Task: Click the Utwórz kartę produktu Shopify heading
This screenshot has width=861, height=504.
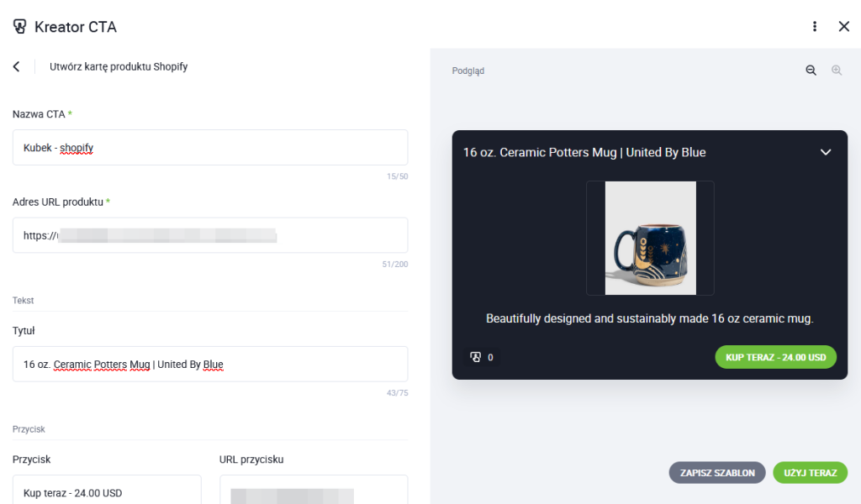Action: point(119,66)
